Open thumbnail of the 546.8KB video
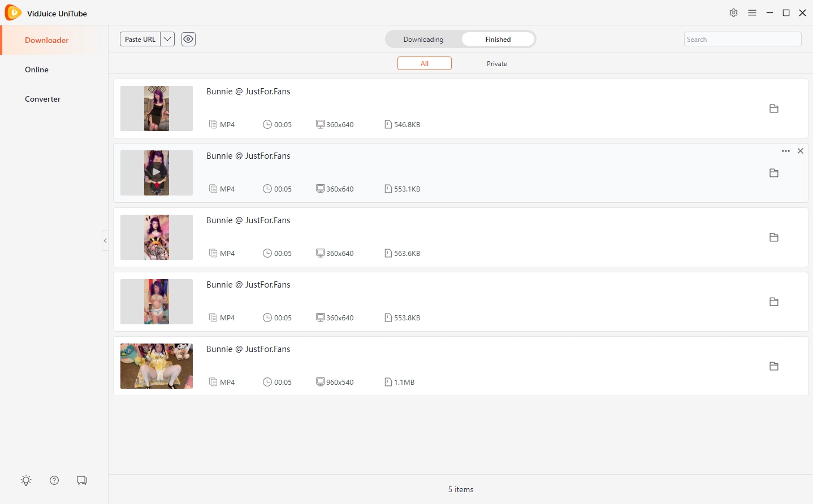This screenshot has width=813, height=504. click(157, 108)
